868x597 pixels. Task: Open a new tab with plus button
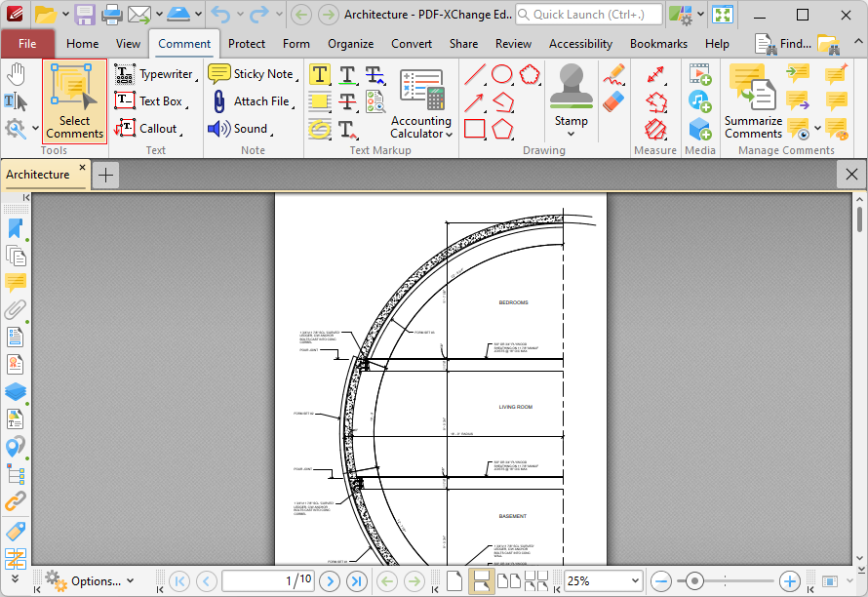(x=105, y=175)
